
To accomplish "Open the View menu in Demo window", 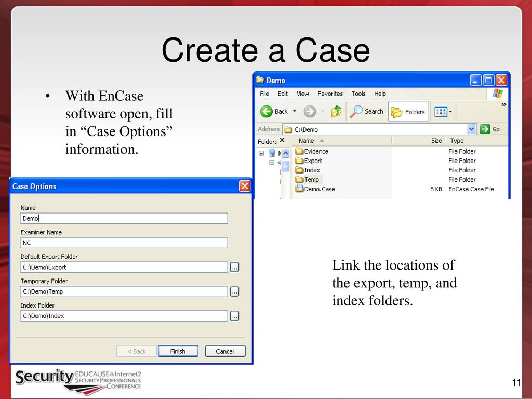I will tap(303, 94).
